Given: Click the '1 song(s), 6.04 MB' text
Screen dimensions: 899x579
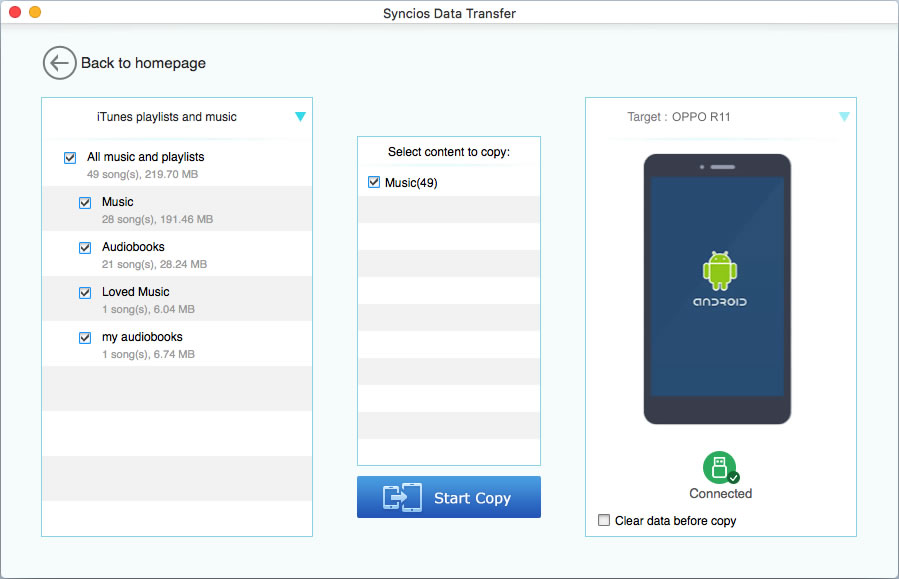Looking at the screenshot, I should click(148, 309).
